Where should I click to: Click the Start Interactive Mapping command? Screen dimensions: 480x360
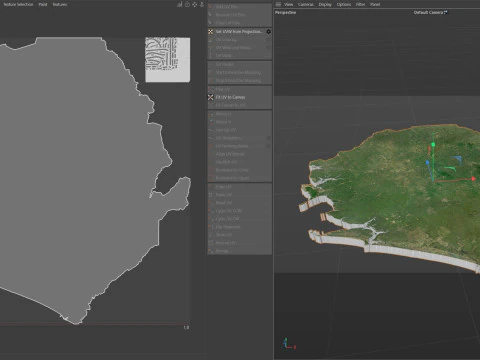[238, 72]
